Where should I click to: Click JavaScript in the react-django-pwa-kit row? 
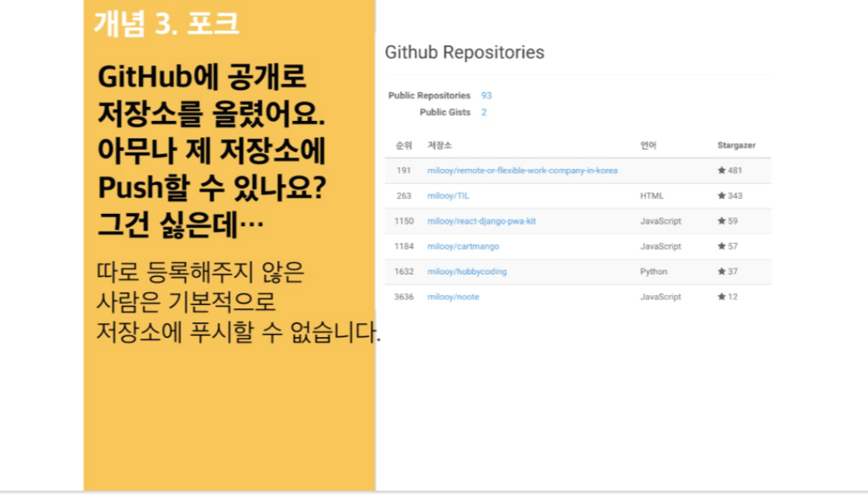point(660,221)
